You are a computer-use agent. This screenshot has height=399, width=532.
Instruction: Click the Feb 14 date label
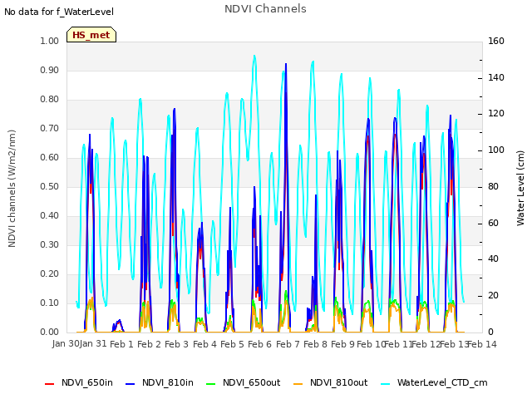tap(482, 344)
